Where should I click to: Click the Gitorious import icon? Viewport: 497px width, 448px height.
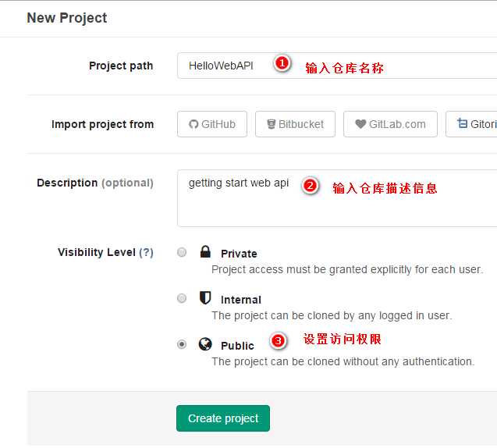[x=462, y=123]
